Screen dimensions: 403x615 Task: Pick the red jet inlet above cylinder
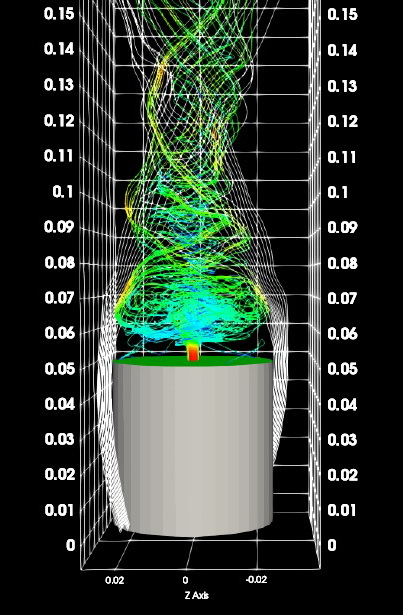193,351
